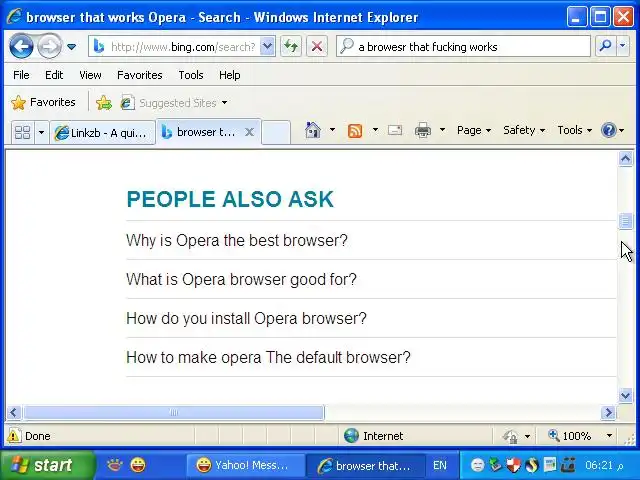Expand the address bar dropdown
The width and height of the screenshot is (640, 480).
267,47
